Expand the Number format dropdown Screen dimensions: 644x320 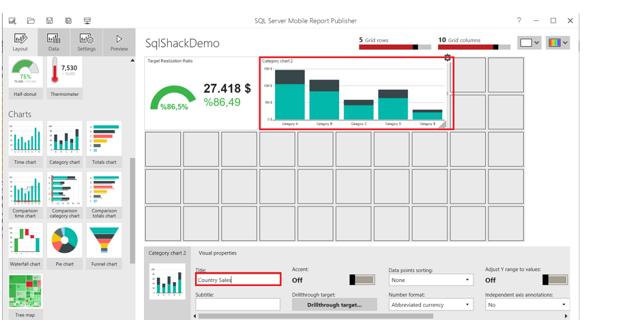point(430,305)
